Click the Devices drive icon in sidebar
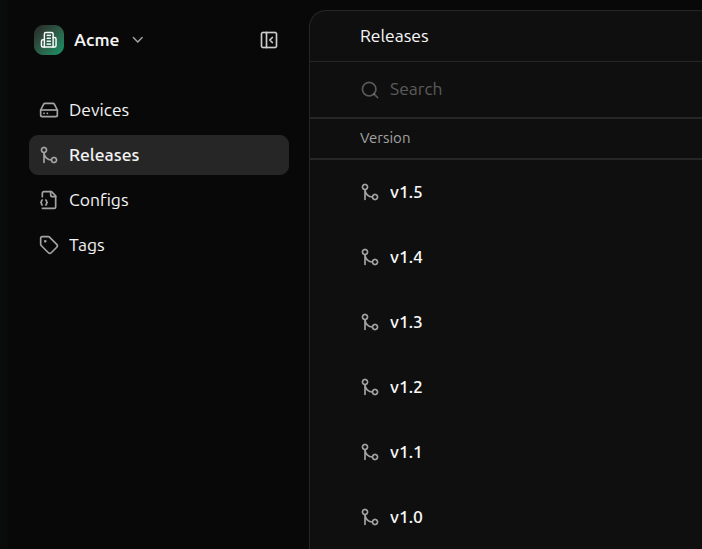The image size is (702, 549). [x=49, y=110]
